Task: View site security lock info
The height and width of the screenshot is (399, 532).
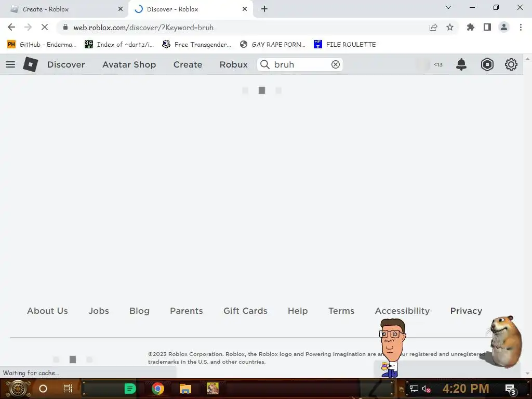Action: click(x=65, y=27)
